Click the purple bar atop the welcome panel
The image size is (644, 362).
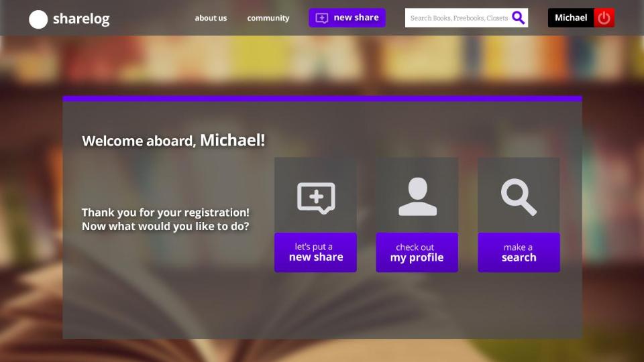coord(322,99)
